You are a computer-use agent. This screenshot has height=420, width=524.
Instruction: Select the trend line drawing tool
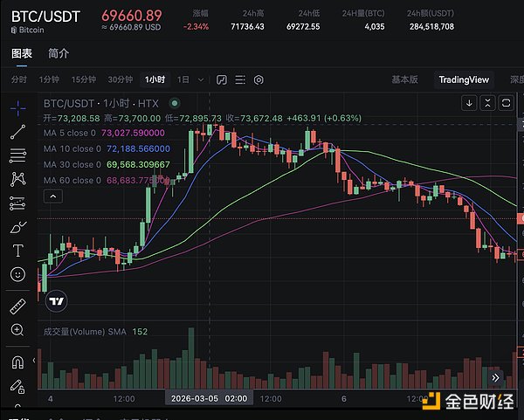point(17,132)
